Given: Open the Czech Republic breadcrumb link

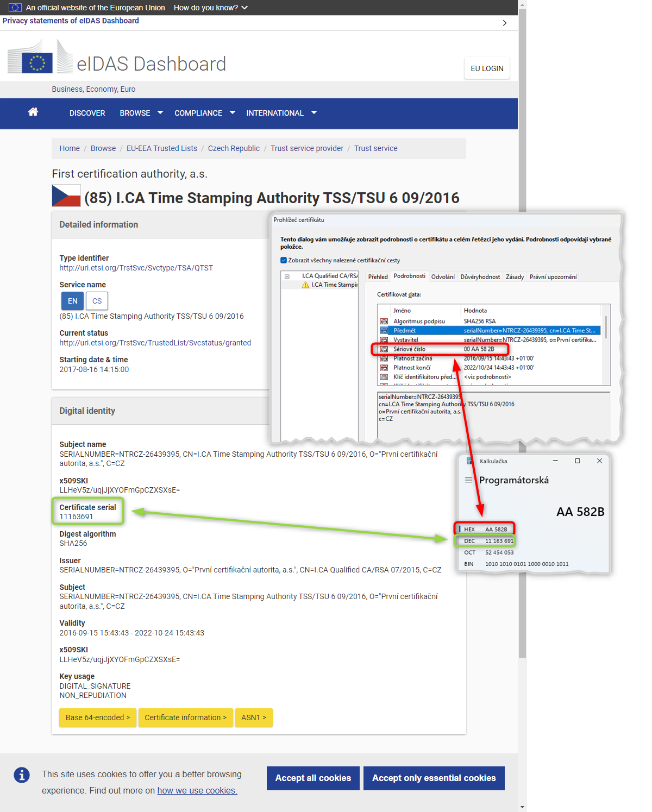Looking at the screenshot, I should coord(234,148).
